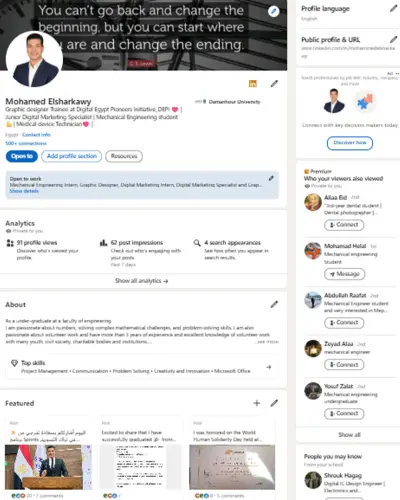Open Contact info link
This screenshot has height=500, width=400.
coord(36,135)
